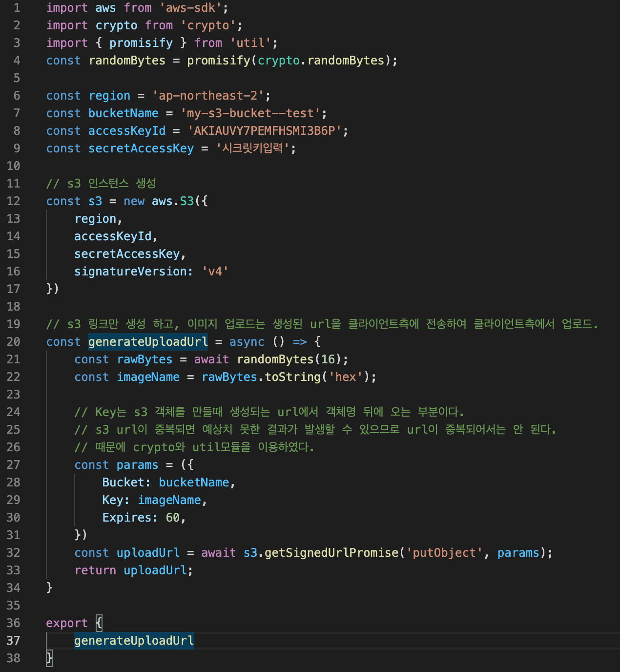Click the imageName declaration on line 22
The height and width of the screenshot is (672, 620).
click(148, 377)
